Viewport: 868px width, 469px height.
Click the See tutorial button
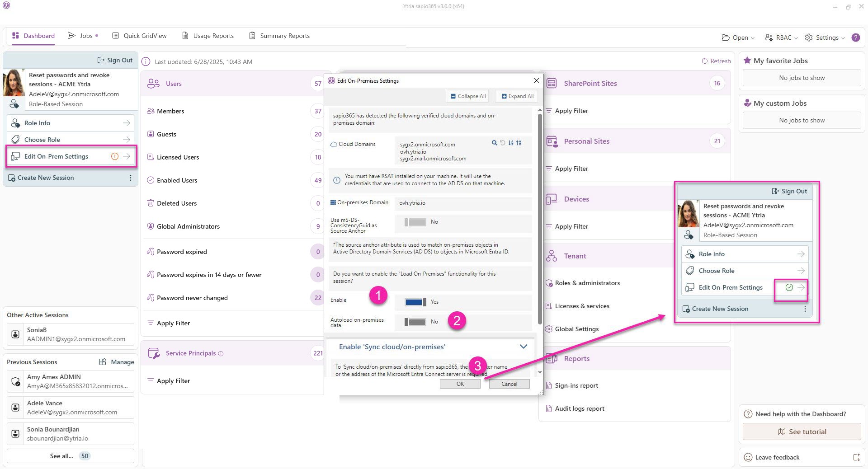tap(802, 432)
